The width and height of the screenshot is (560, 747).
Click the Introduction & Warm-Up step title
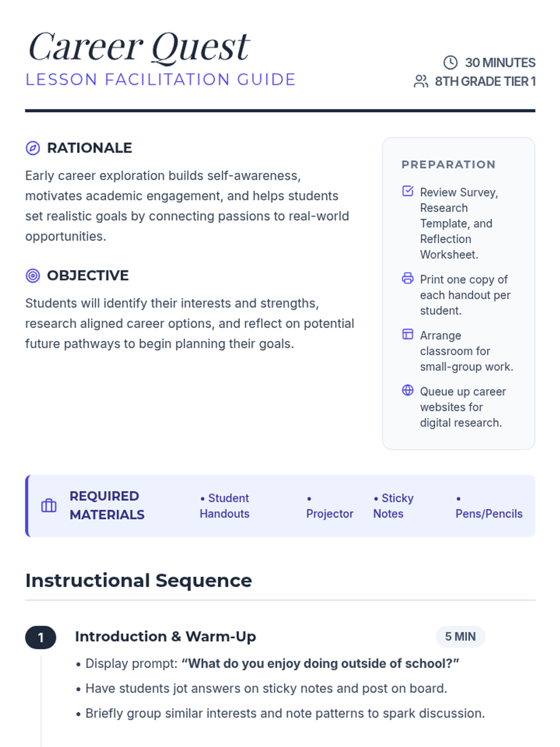[x=165, y=636]
